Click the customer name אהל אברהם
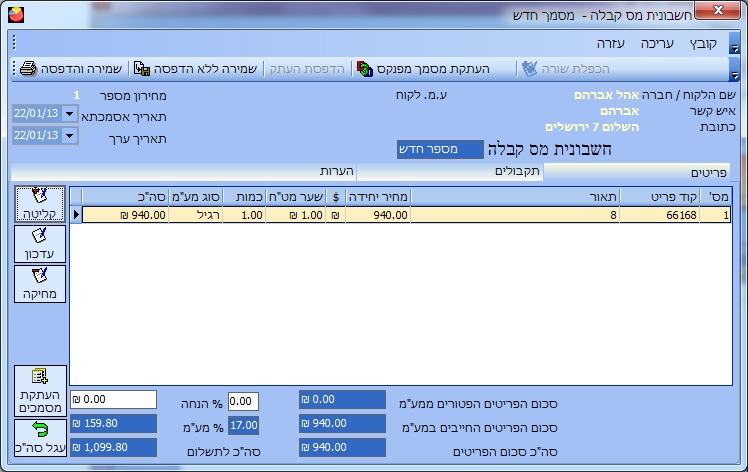Viewport: 748px width, 472px height. (x=606, y=95)
